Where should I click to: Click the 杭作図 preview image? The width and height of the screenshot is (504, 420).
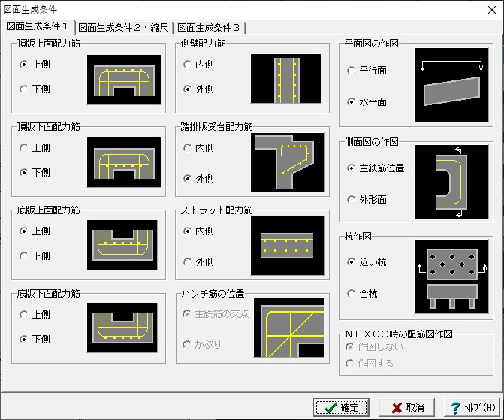[x=451, y=276]
